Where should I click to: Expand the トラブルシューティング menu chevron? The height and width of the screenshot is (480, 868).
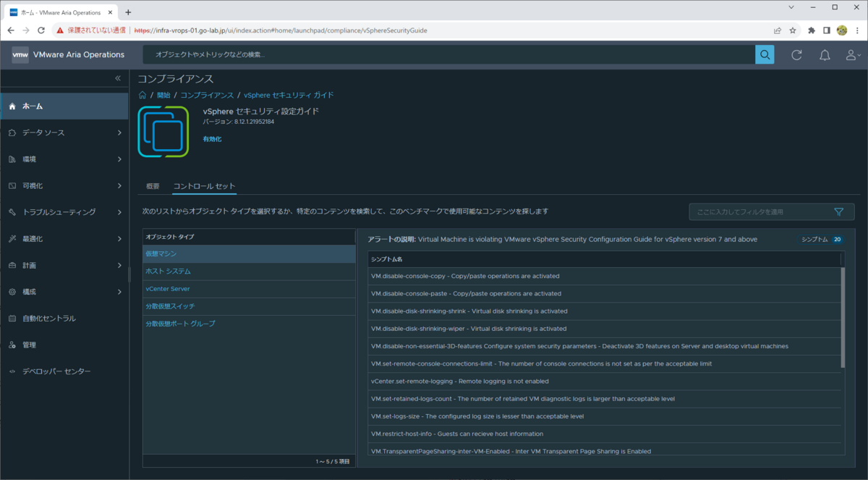coord(119,212)
